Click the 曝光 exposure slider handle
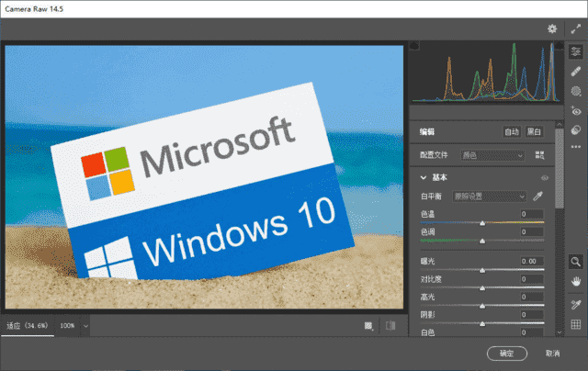 pos(484,269)
